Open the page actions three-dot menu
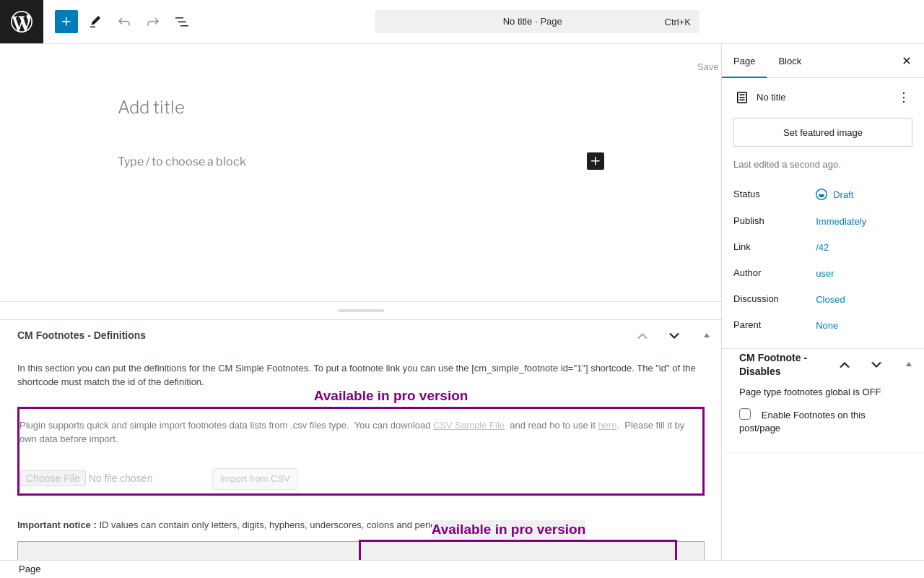 904,97
